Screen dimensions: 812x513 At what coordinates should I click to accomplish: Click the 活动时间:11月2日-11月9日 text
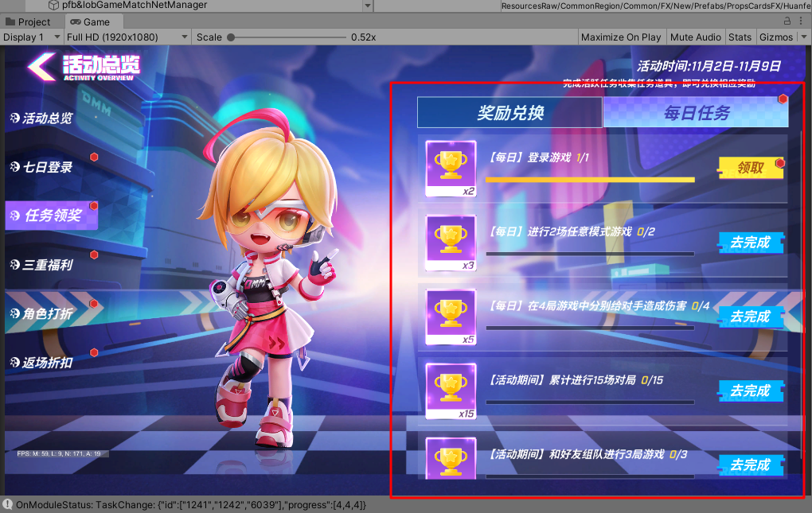tap(709, 66)
